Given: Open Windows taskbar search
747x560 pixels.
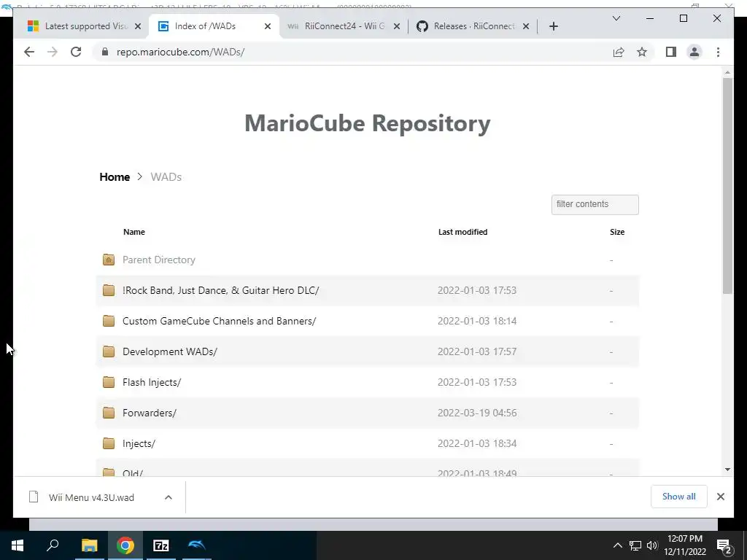Looking at the screenshot, I should [x=53, y=545].
